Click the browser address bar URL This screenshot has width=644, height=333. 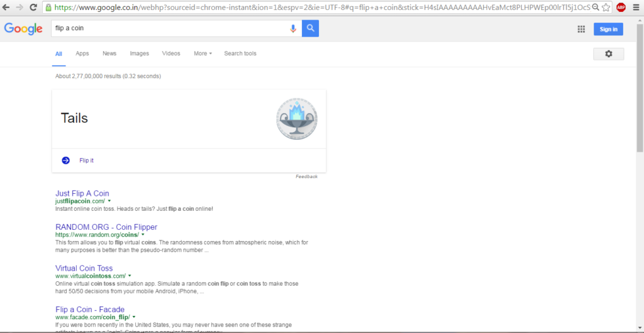point(323,8)
